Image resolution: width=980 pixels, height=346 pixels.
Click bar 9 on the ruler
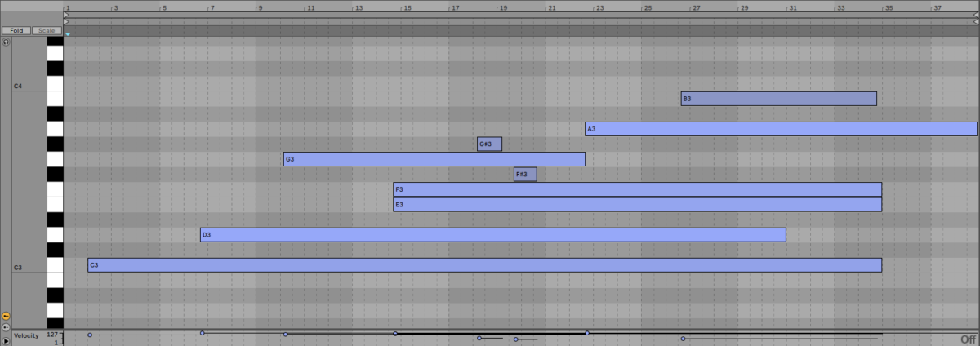click(261, 7)
